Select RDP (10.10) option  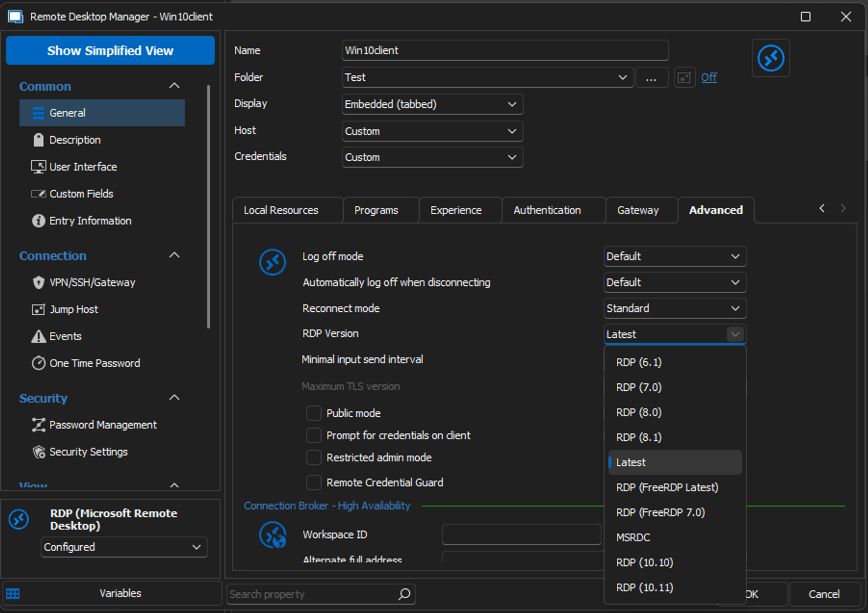[675, 563]
